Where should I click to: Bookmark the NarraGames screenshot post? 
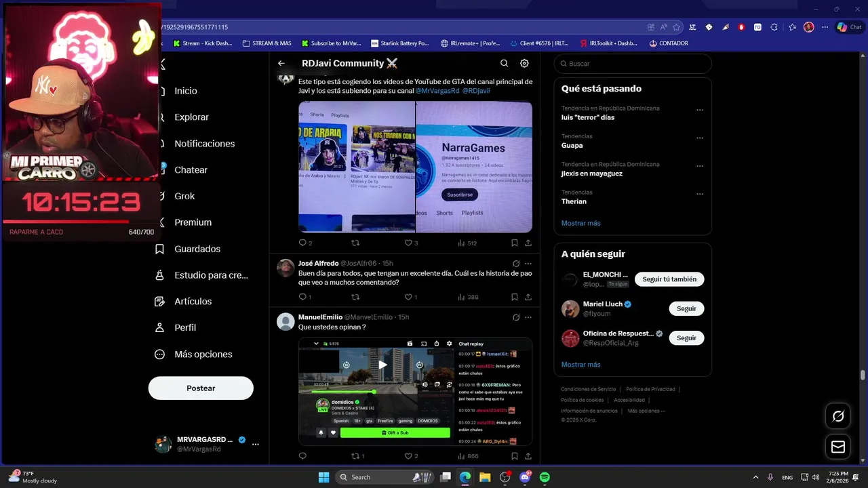tap(515, 243)
